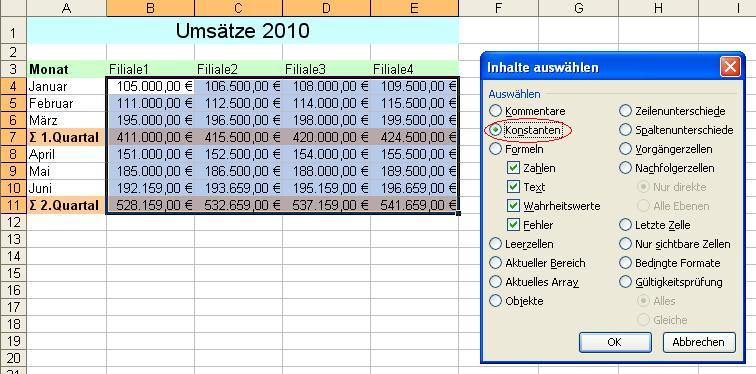This screenshot has height=374, width=756.
Task: Click cell with 415.500,00 €
Action: click(x=239, y=137)
